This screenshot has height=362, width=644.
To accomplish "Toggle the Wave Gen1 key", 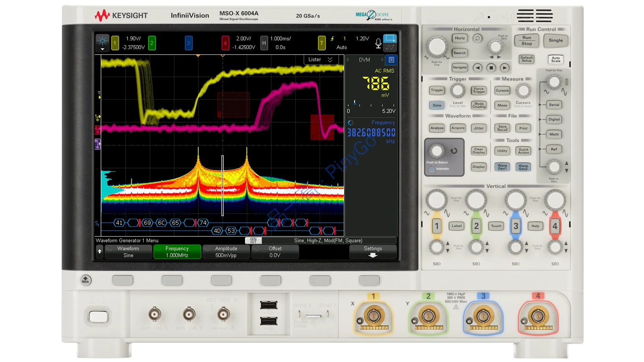I will [x=502, y=167].
